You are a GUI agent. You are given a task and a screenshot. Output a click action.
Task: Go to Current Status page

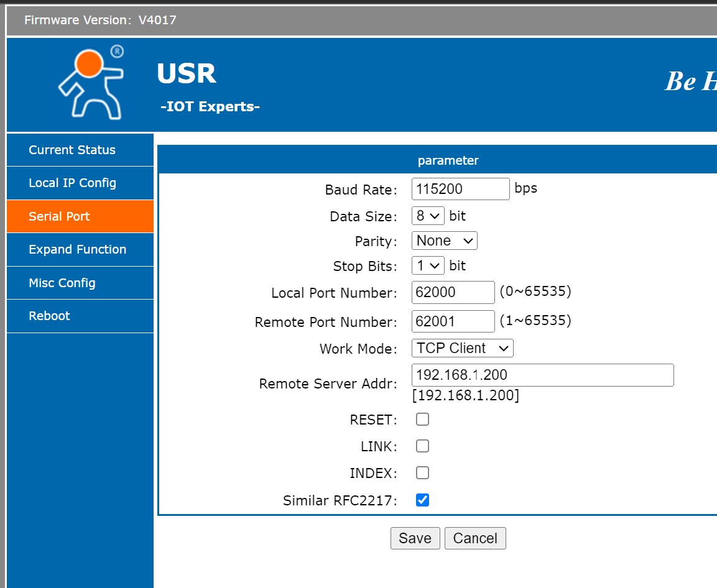click(x=72, y=150)
